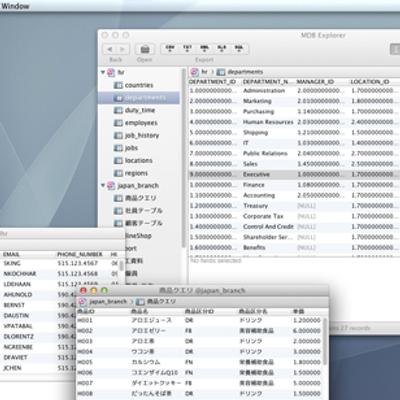Select the Corporate Tax department cell
The height and width of the screenshot is (400, 400).
tap(263, 216)
